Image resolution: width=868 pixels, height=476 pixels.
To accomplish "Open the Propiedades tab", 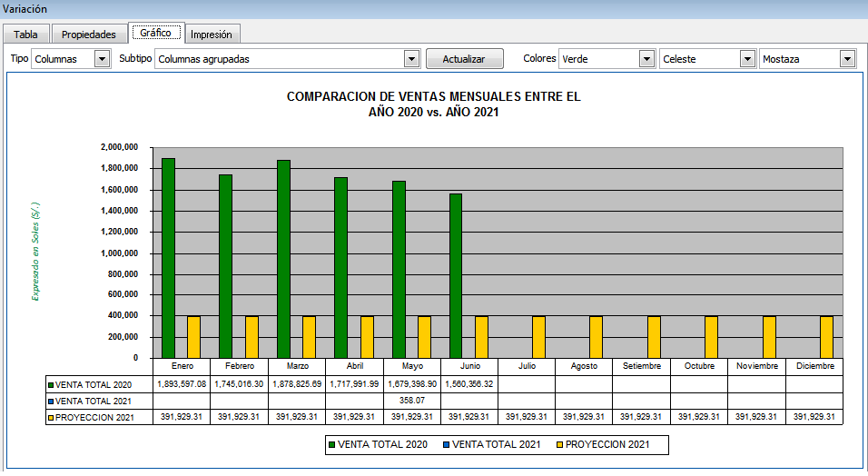I will [x=89, y=35].
